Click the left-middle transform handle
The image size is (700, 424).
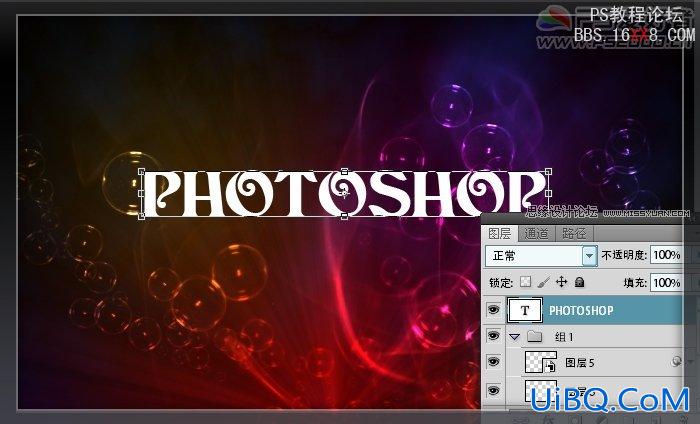[142, 193]
